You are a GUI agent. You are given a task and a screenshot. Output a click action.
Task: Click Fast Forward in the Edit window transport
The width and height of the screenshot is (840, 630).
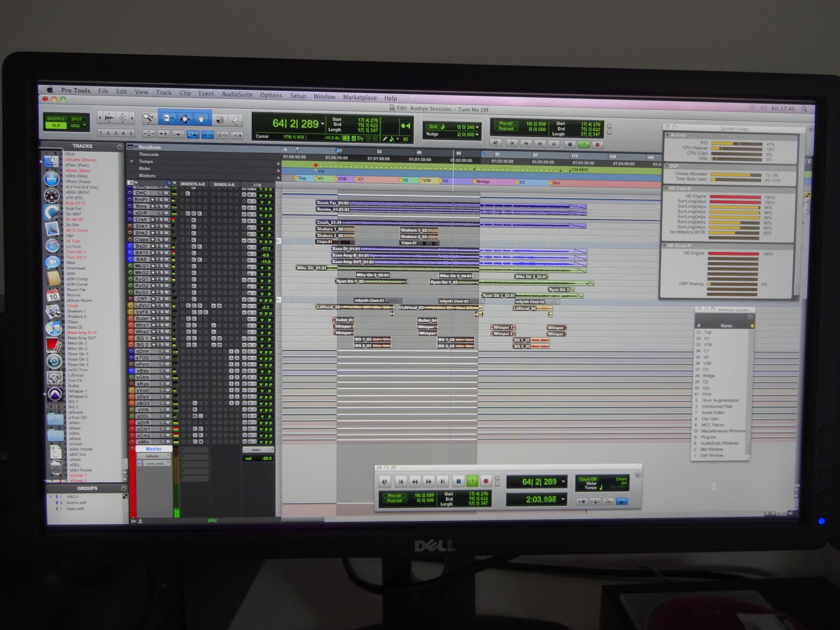pos(540,143)
